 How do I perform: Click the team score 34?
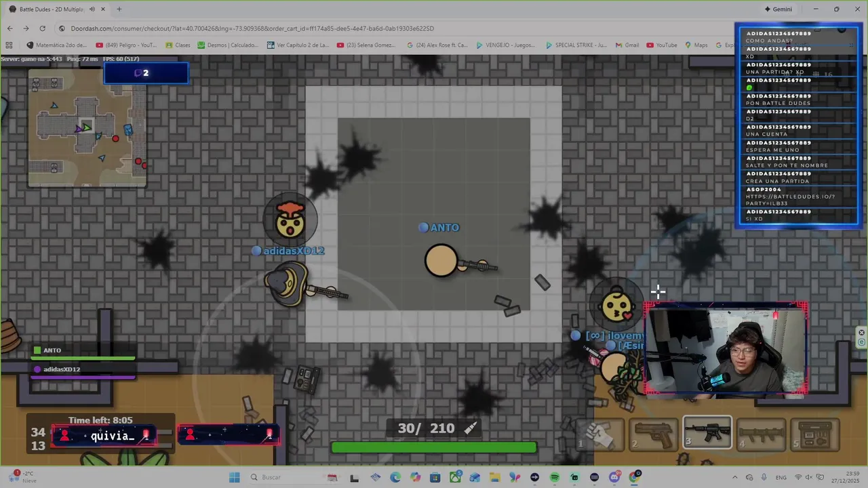(38, 432)
